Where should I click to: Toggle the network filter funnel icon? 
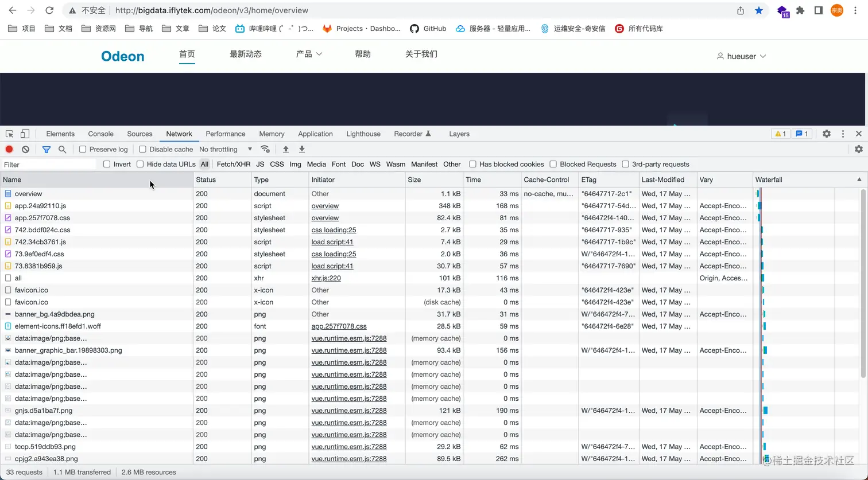(x=46, y=149)
